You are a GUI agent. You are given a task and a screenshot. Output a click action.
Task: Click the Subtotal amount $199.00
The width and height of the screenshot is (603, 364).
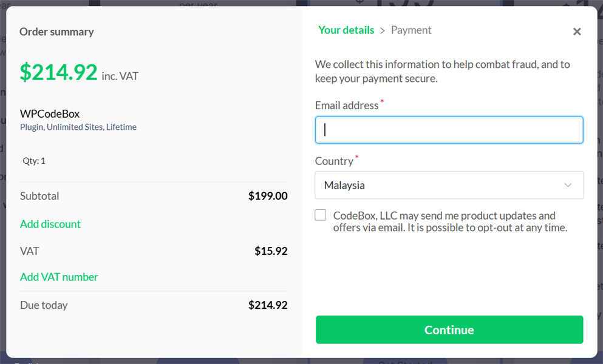click(268, 196)
